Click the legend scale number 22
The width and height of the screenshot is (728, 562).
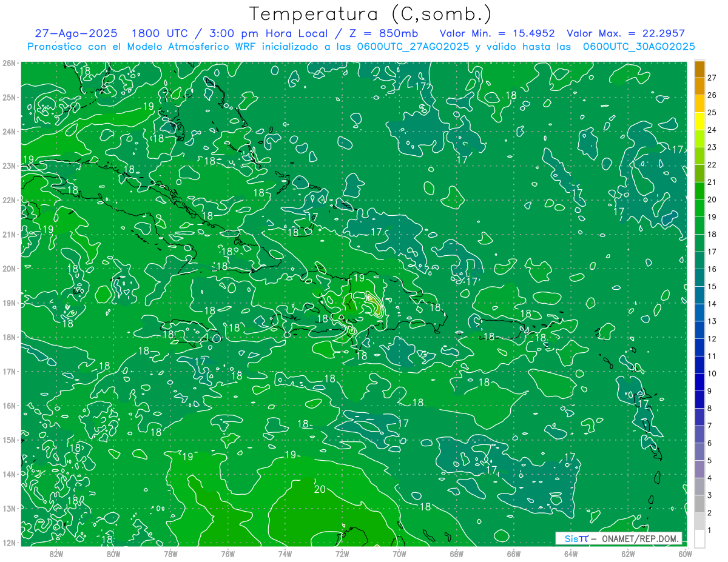(x=712, y=165)
